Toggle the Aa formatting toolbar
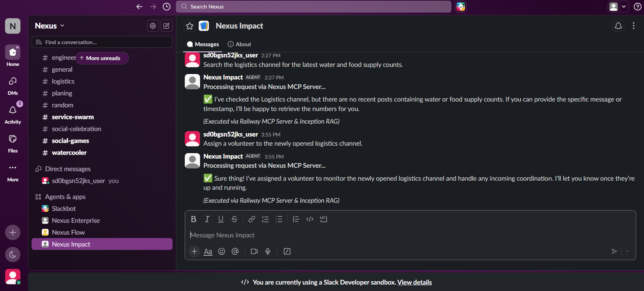Viewport: 644px width, 291px height. [208, 252]
